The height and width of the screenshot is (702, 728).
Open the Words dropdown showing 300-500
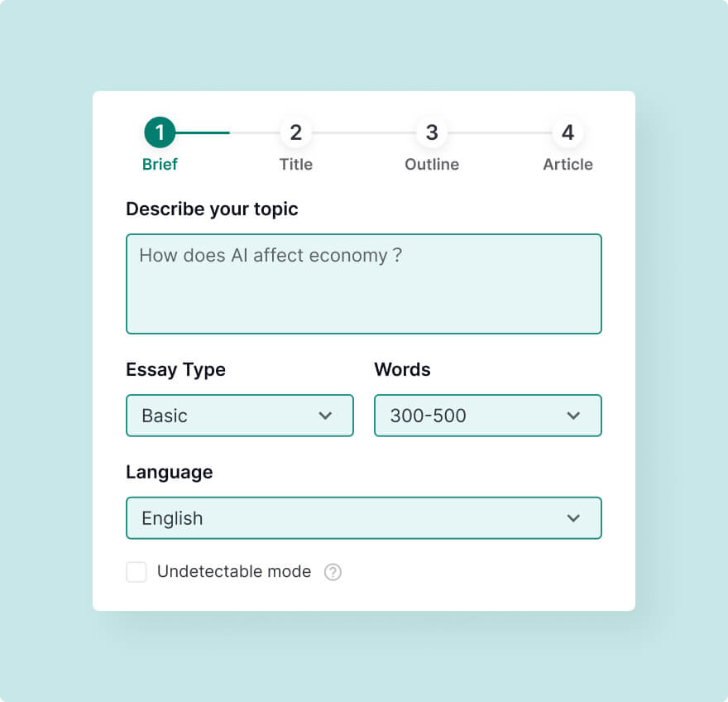tap(488, 416)
